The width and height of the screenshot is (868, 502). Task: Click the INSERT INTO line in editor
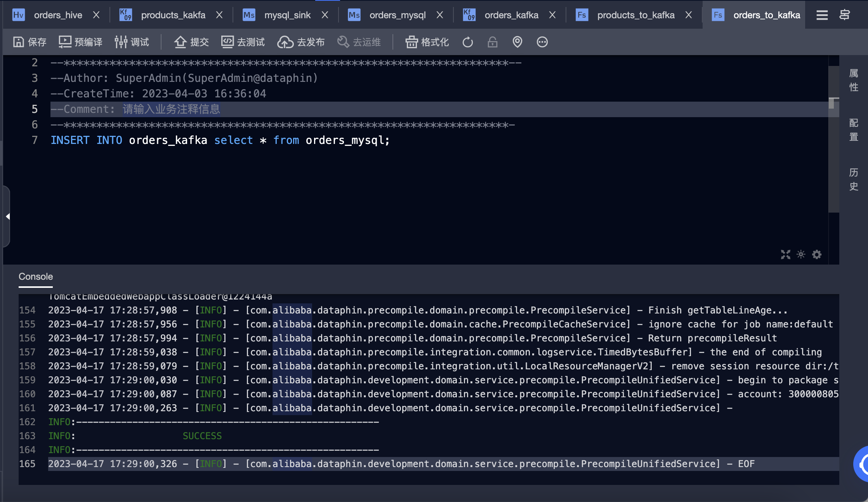coord(220,140)
